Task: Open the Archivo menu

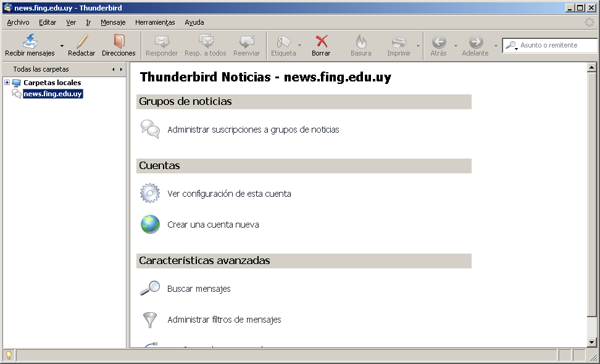Action: (x=18, y=22)
